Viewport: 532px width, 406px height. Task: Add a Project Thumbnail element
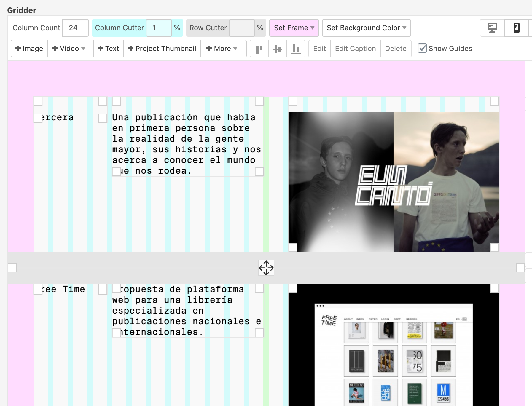click(162, 49)
